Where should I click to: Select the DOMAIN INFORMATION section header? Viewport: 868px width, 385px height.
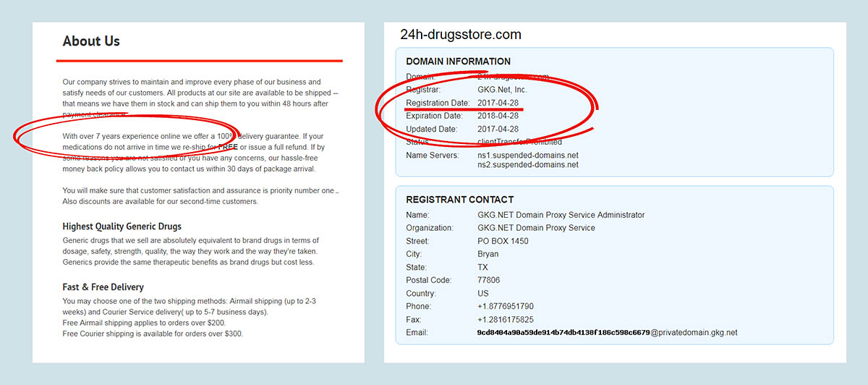click(458, 62)
